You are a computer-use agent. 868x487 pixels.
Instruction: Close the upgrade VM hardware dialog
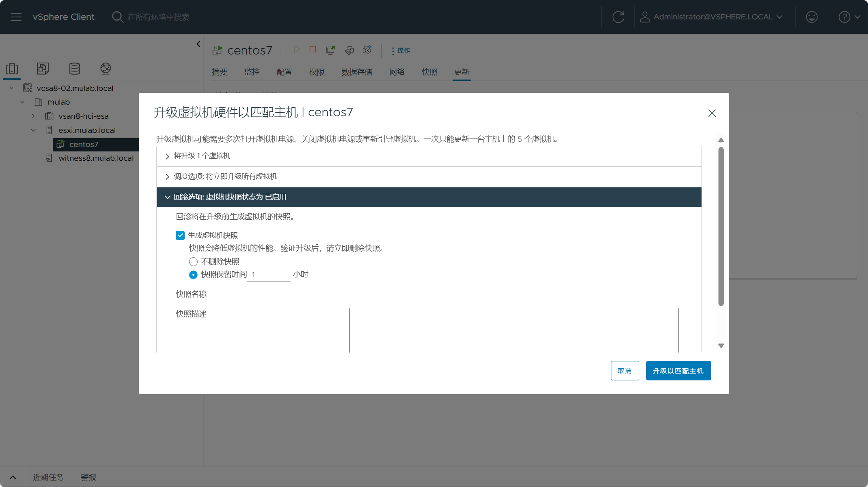[x=712, y=113]
